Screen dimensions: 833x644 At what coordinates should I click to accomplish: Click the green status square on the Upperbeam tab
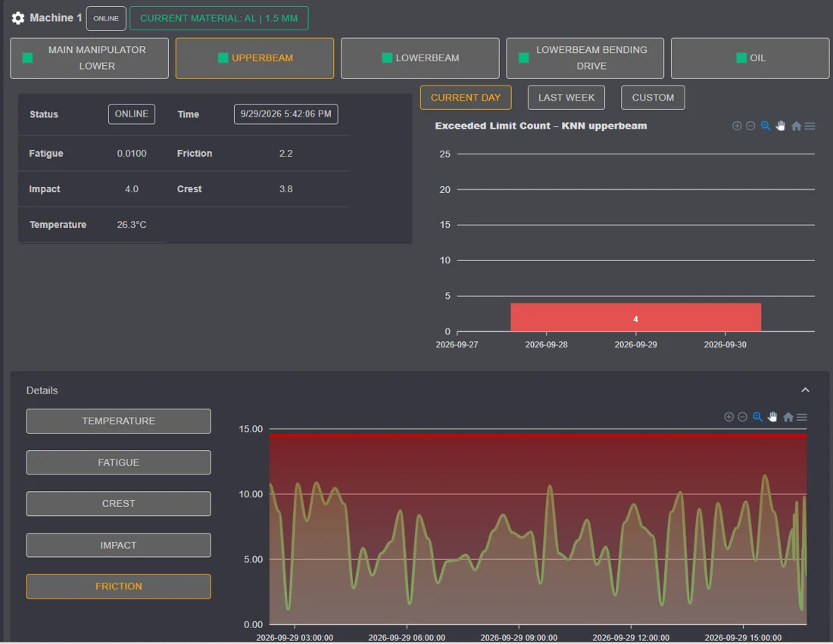[x=223, y=58]
